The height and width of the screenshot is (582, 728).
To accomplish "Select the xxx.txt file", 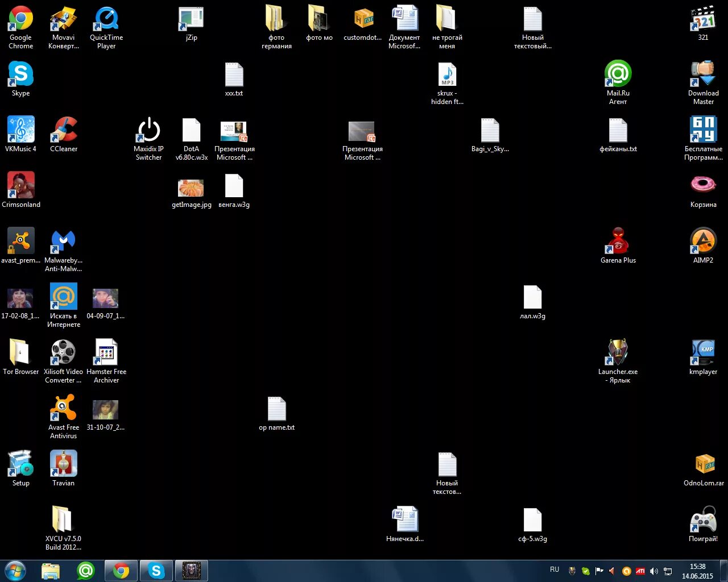I will (234, 78).
